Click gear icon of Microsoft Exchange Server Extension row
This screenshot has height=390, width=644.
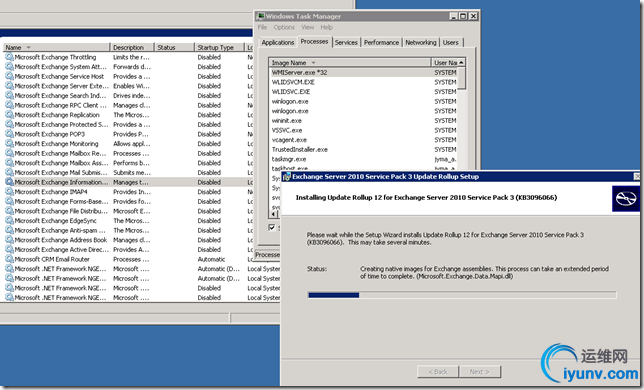[9, 86]
